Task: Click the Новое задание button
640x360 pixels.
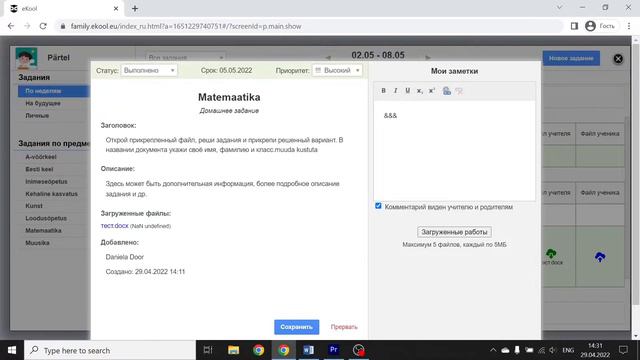Action: click(x=571, y=58)
